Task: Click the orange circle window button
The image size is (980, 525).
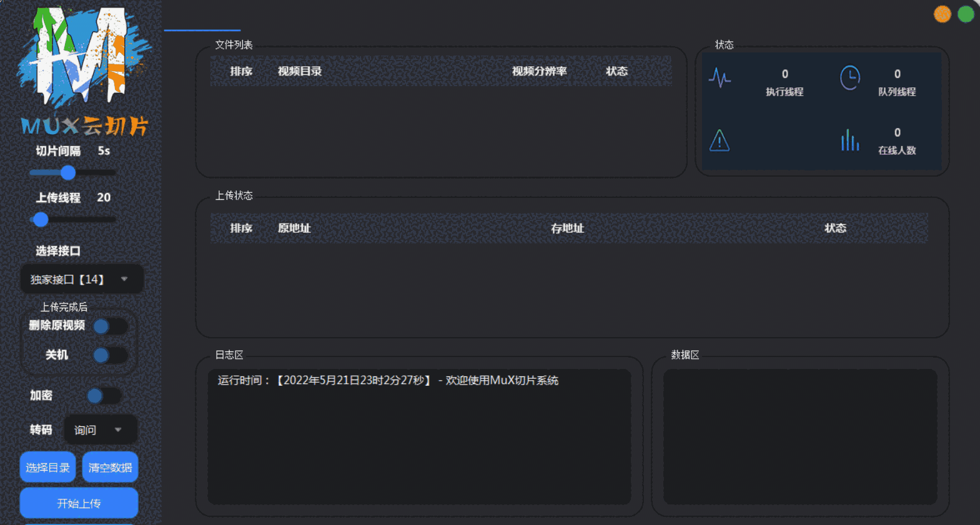Action: (x=942, y=14)
